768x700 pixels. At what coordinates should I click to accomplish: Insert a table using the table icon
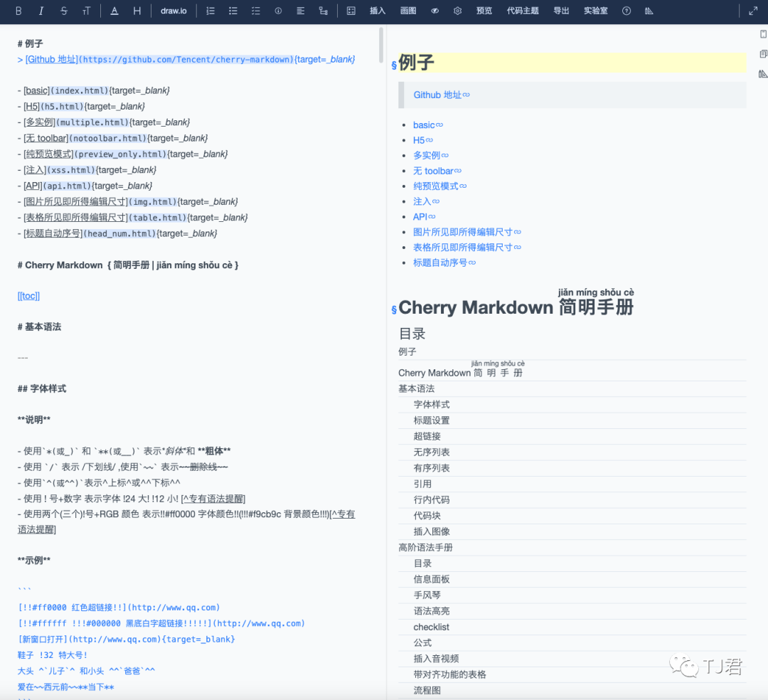pyautogui.click(x=350, y=11)
